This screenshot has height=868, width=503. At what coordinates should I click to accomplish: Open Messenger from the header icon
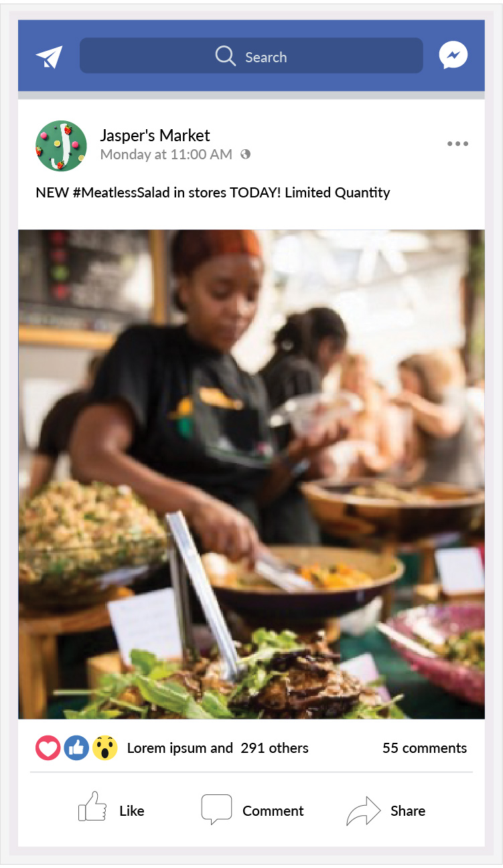click(x=453, y=56)
